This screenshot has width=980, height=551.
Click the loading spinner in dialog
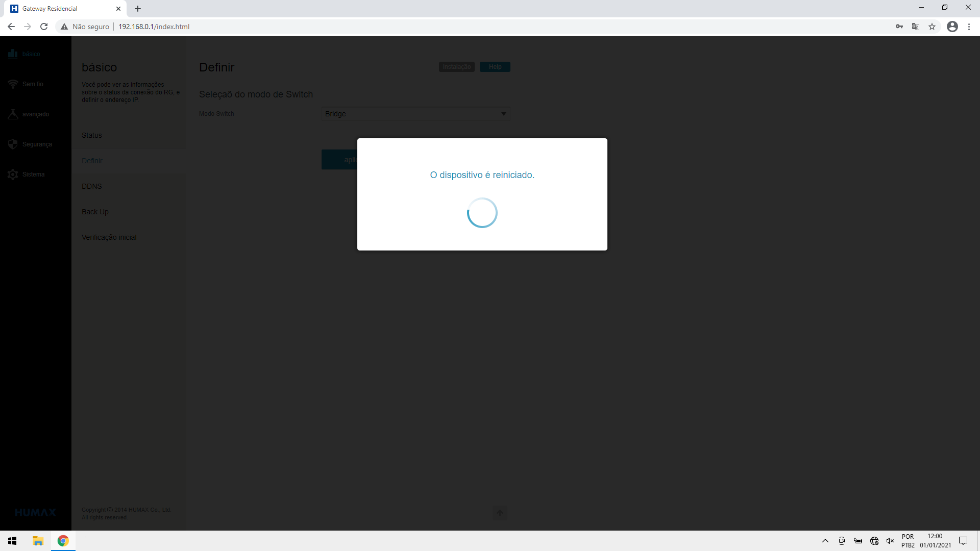(482, 213)
